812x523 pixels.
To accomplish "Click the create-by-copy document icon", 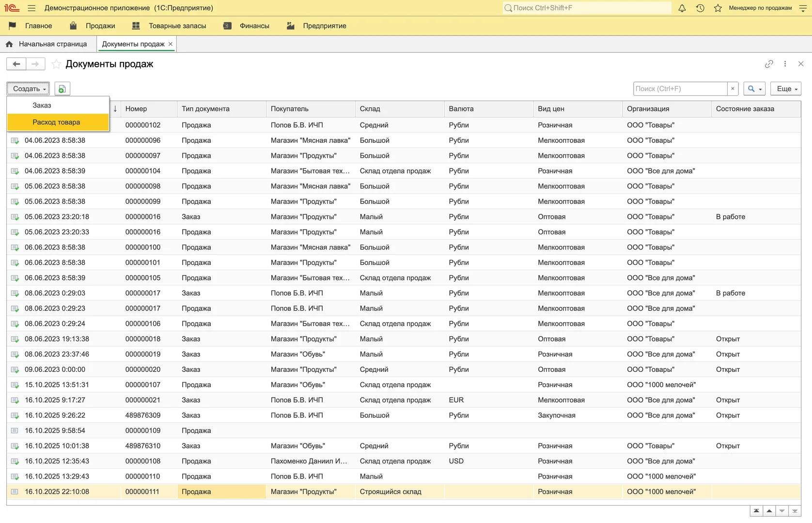I will 62,89.
